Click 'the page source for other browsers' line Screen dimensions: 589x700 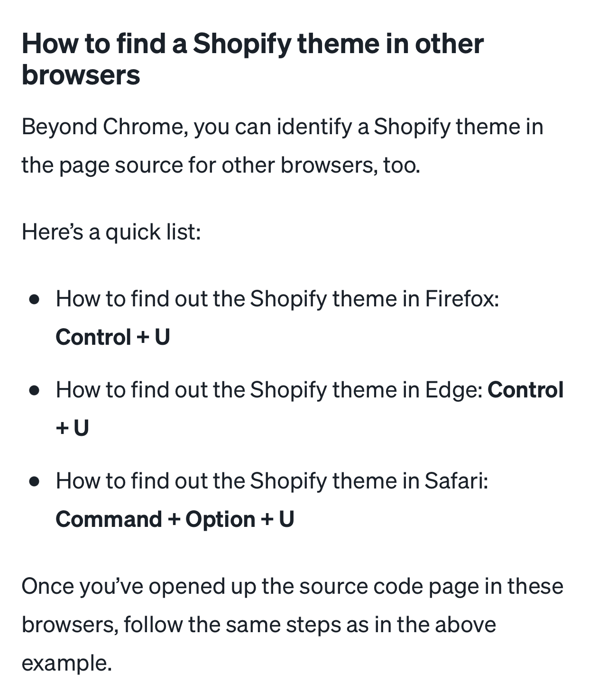point(221,165)
